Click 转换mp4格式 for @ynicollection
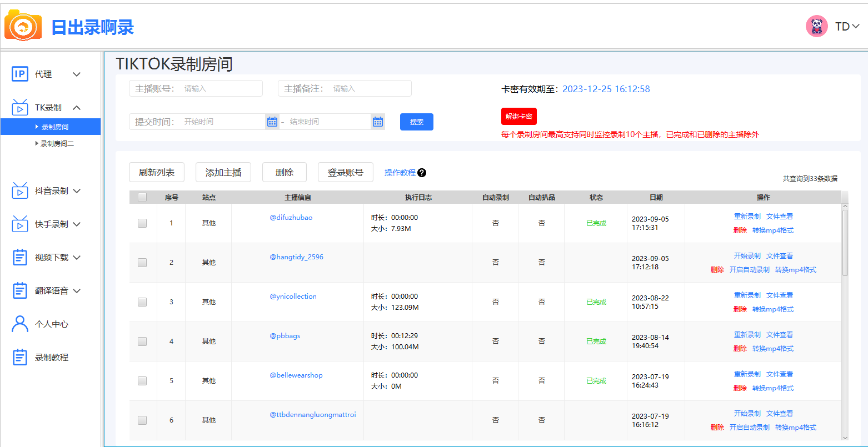This screenshot has height=447, width=868. point(773,309)
